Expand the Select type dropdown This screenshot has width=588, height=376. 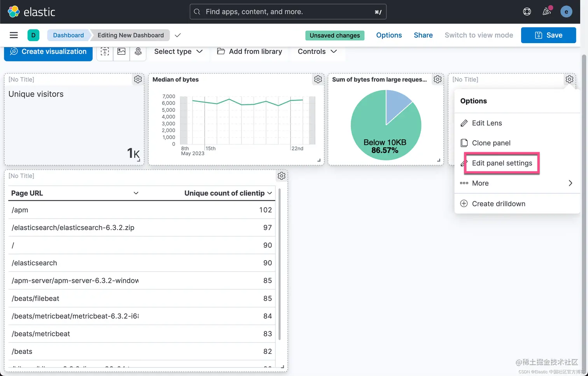point(178,52)
